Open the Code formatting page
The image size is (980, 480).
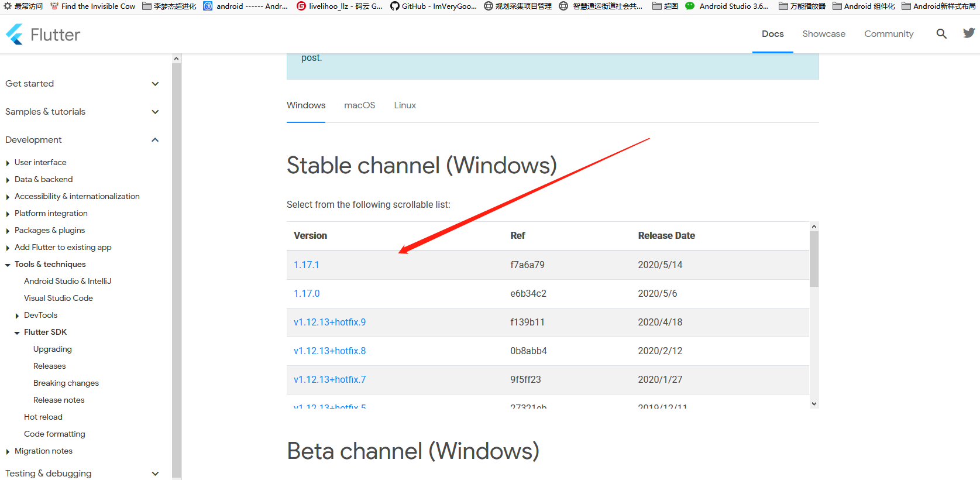tap(54, 434)
